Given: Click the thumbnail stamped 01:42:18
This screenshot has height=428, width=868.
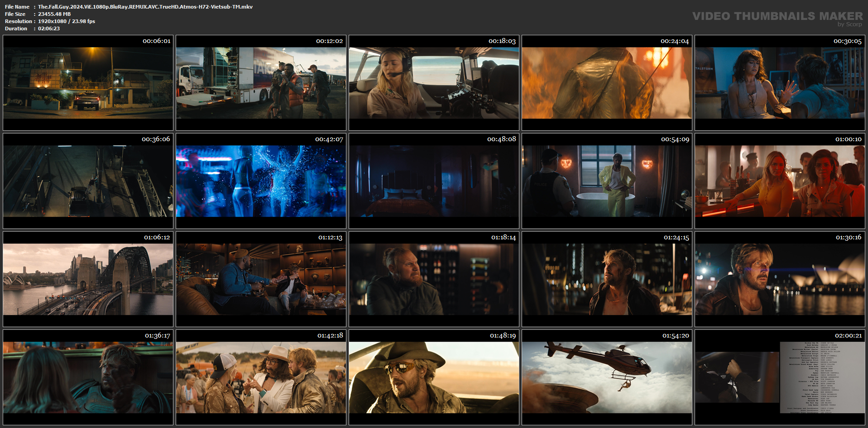Looking at the screenshot, I should point(261,377).
